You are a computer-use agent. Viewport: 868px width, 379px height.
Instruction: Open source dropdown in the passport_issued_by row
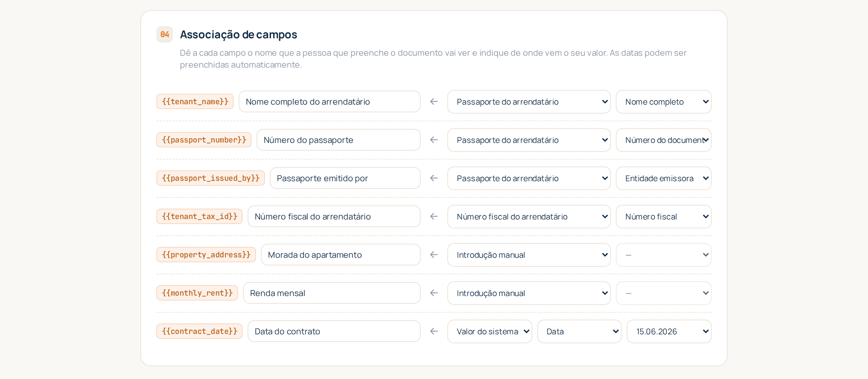coord(529,178)
